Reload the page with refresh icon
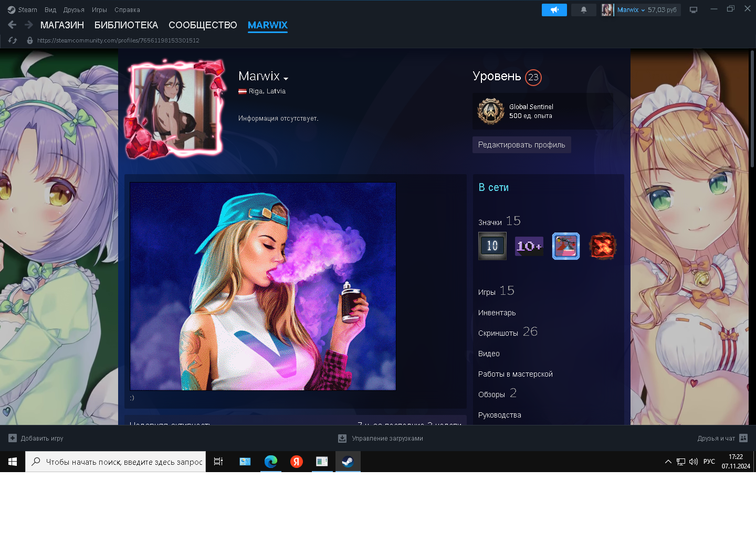Image resolution: width=756 pixels, height=555 pixels. pyautogui.click(x=13, y=40)
